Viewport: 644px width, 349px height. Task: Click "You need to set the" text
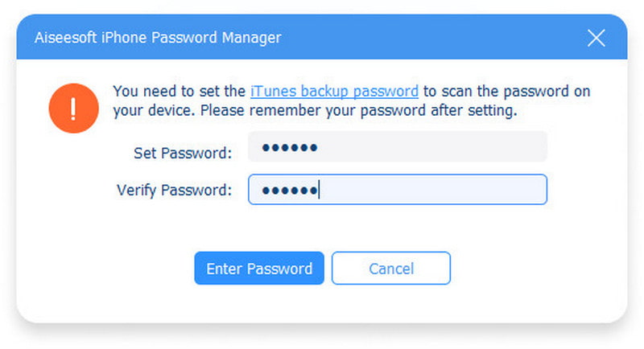(180, 91)
